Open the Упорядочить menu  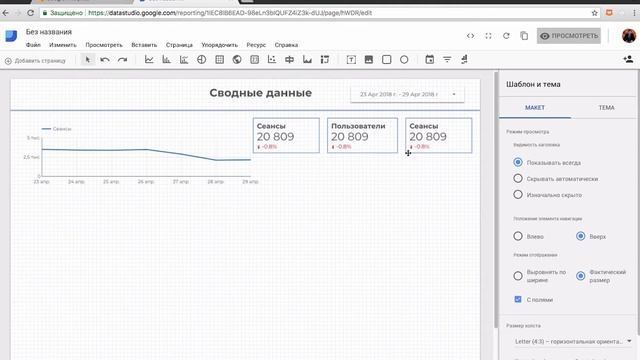[220, 45]
